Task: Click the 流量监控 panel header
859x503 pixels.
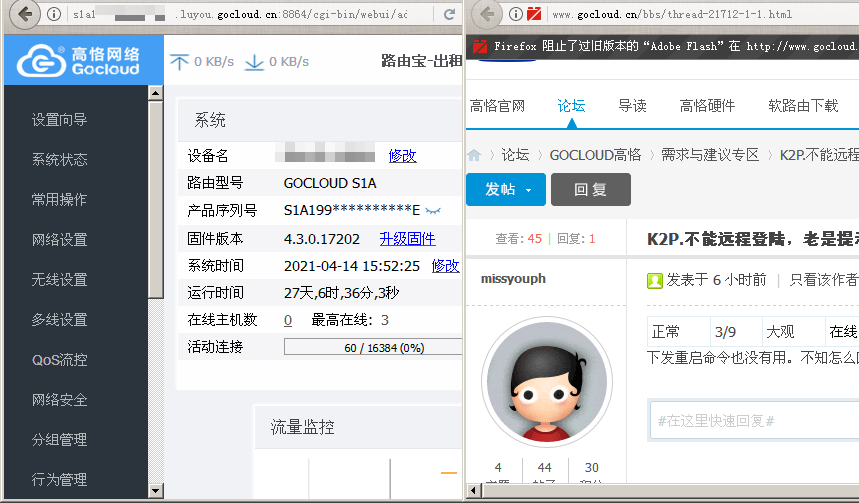Action: (359, 427)
